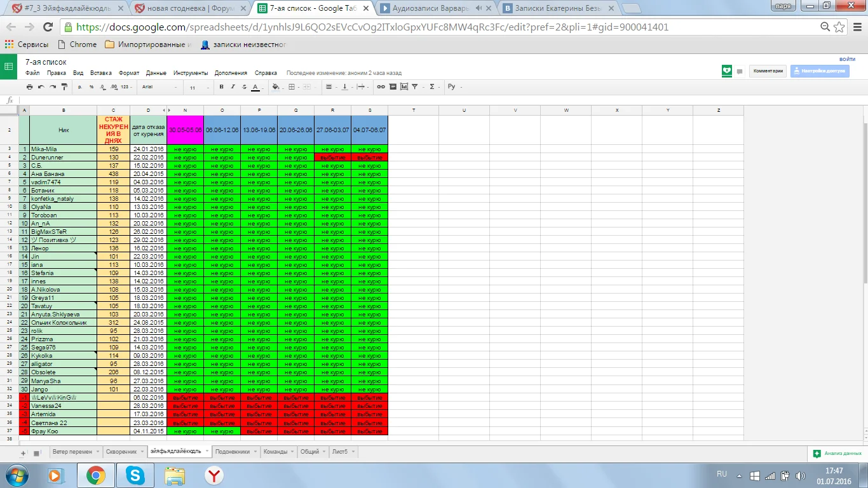Open horizontal align options
This screenshot has width=868, height=488.
[330, 86]
